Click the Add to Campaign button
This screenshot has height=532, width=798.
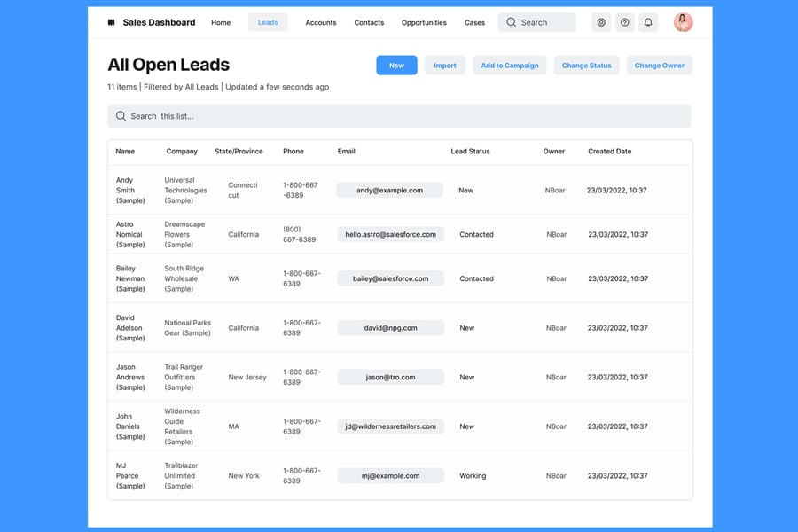pyautogui.click(x=510, y=66)
